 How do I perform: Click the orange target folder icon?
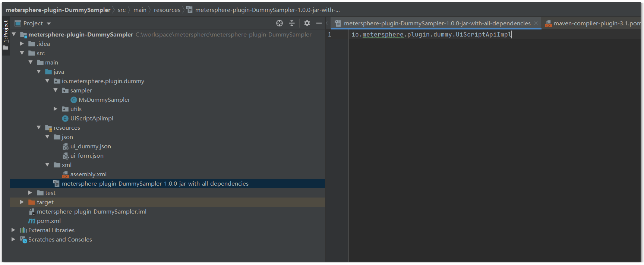point(32,202)
